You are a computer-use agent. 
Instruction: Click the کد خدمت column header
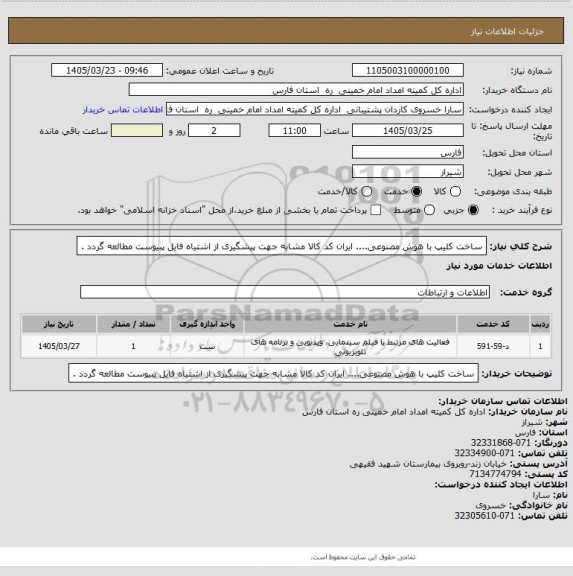click(493, 324)
